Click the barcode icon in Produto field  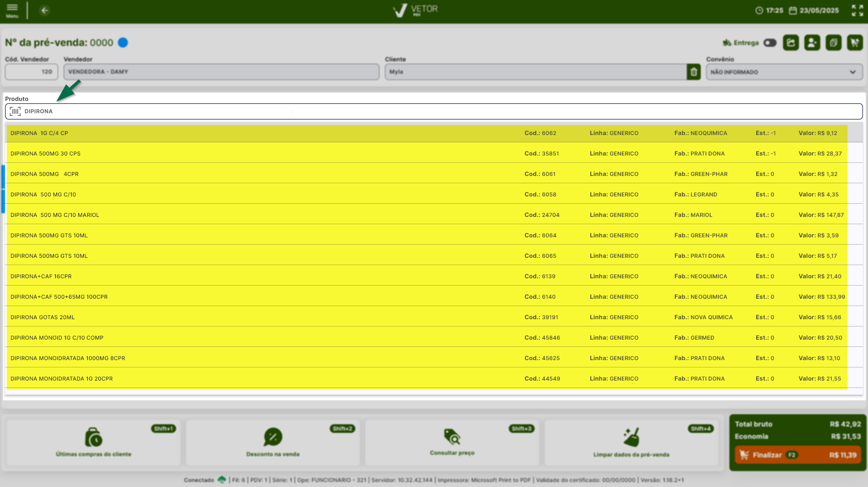15,111
